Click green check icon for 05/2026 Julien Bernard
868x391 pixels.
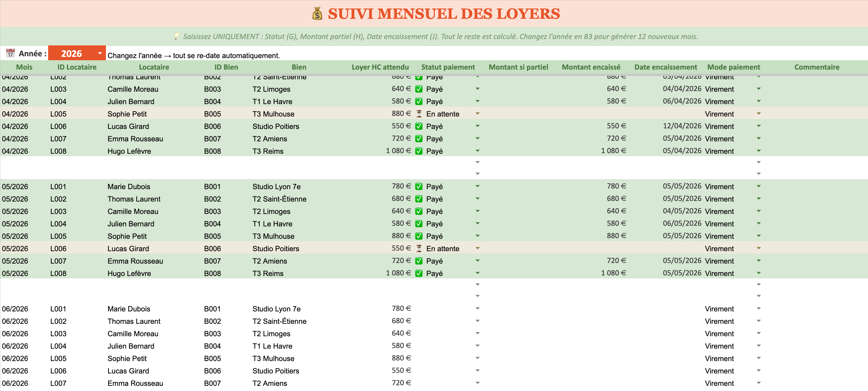(419, 224)
